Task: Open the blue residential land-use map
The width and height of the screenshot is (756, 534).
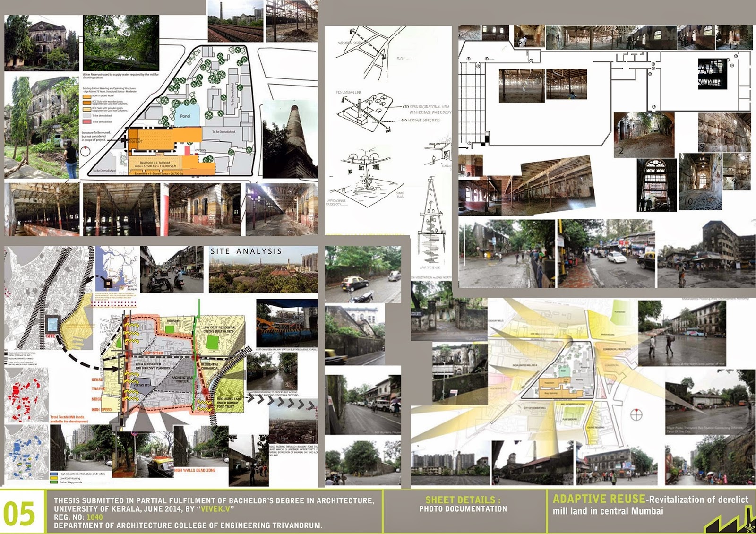Action: [26, 452]
